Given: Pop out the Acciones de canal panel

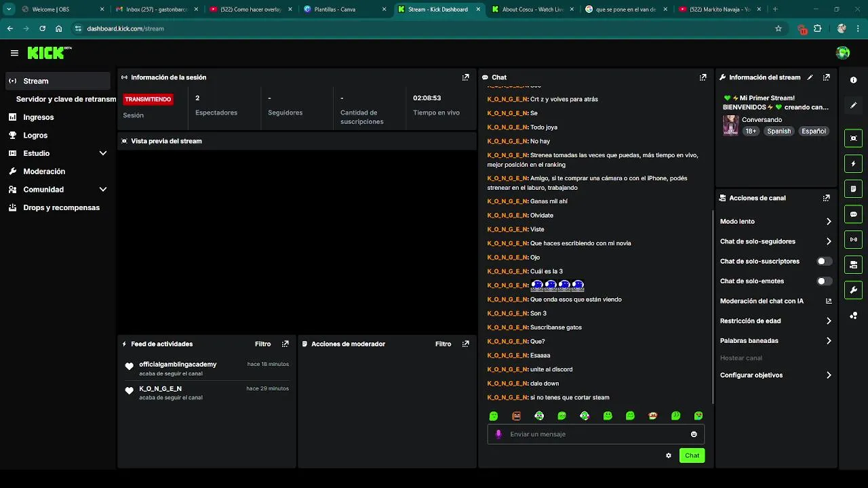Looking at the screenshot, I should click(826, 198).
